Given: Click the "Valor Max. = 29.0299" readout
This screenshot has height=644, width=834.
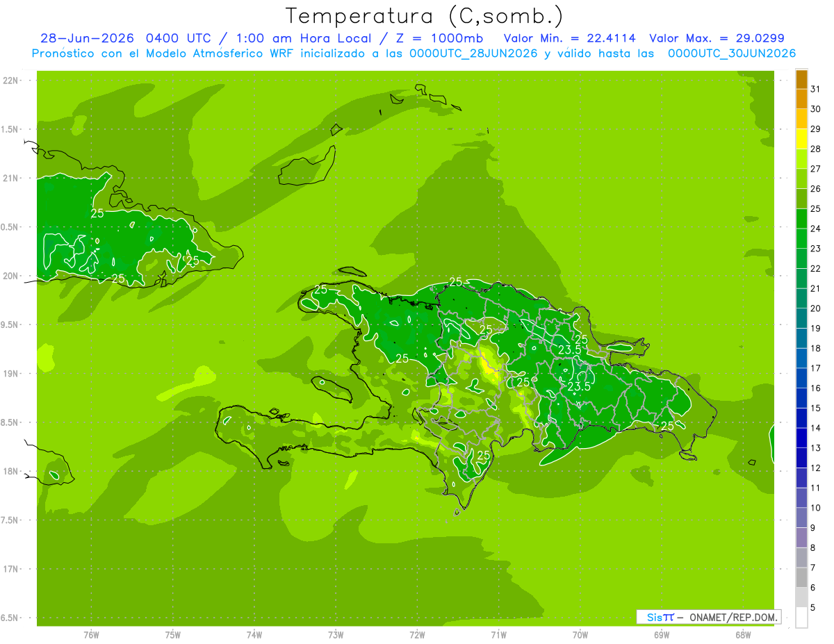Looking at the screenshot, I should pyautogui.click(x=717, y=38).
